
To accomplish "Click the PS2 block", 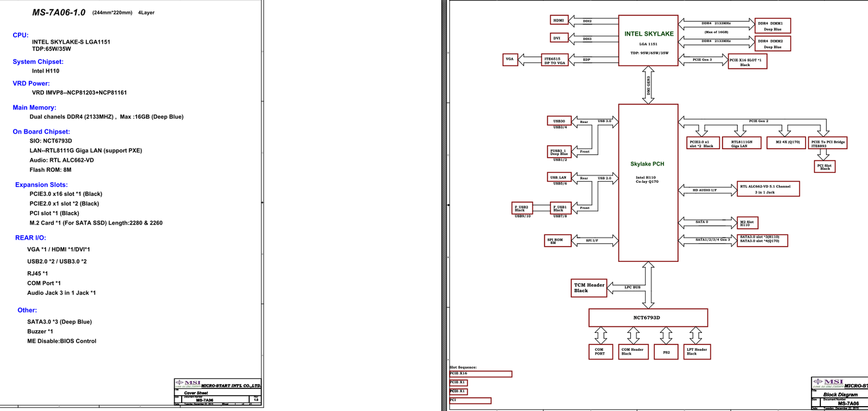I will pos(666,352).
